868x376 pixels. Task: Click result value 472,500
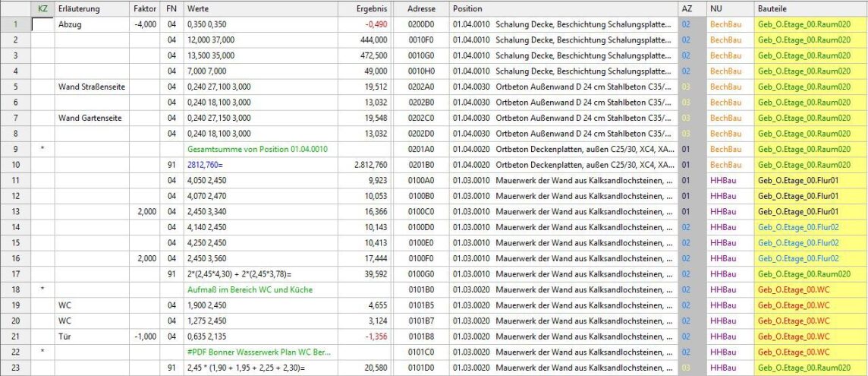pyautogui.click(x=364, y=55)
